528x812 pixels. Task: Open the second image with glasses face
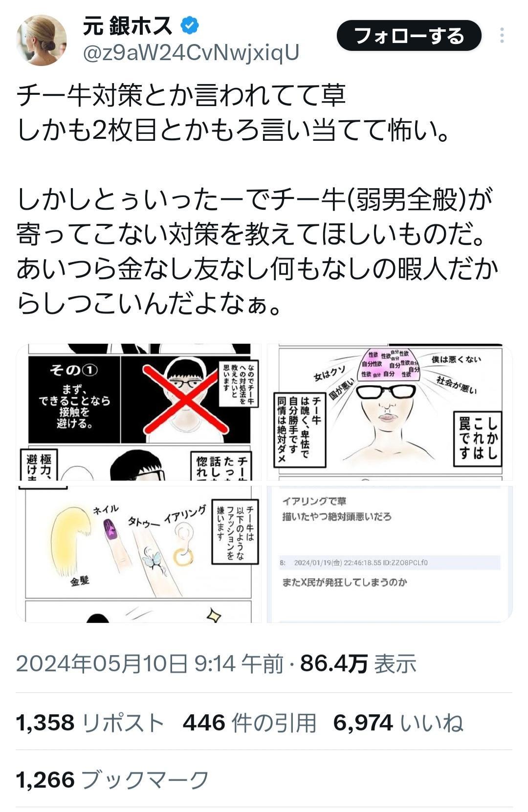[390, 412]
